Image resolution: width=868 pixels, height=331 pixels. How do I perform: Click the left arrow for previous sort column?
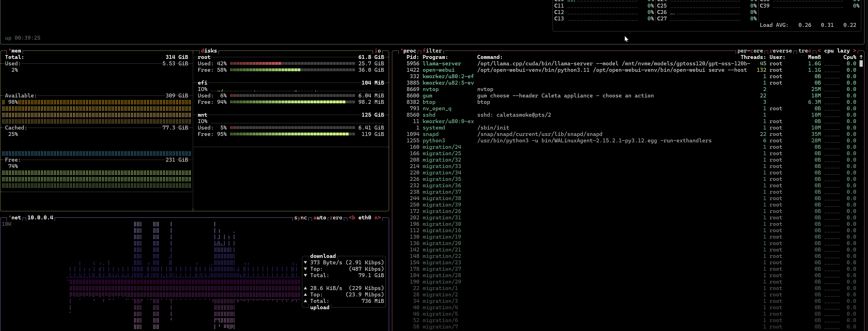pos(819,51)
